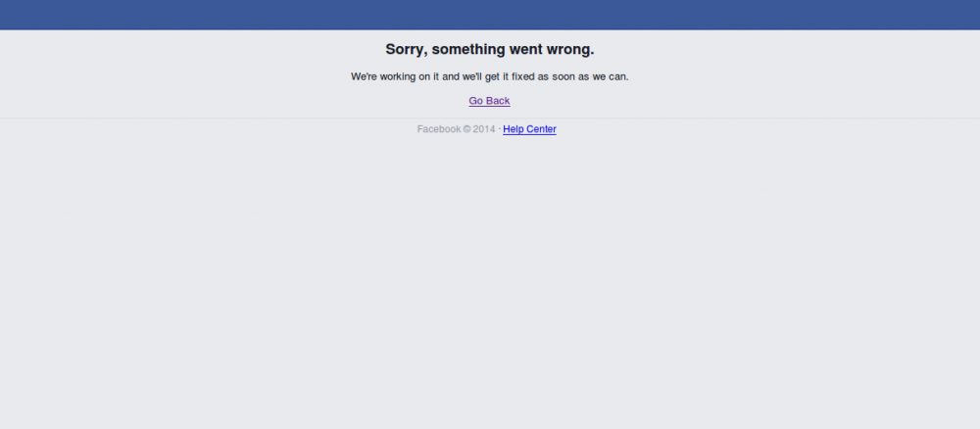This screenshot has width=980, height=429.
Task: Click the word 'Go' in the purple link
Action: pos(476,101)
